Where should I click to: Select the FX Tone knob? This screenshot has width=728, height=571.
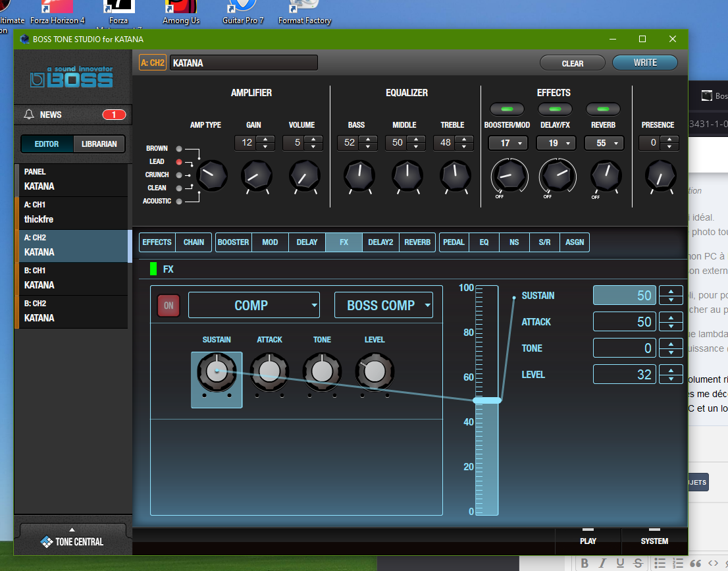pyautogui.click(x=322, y=371)
